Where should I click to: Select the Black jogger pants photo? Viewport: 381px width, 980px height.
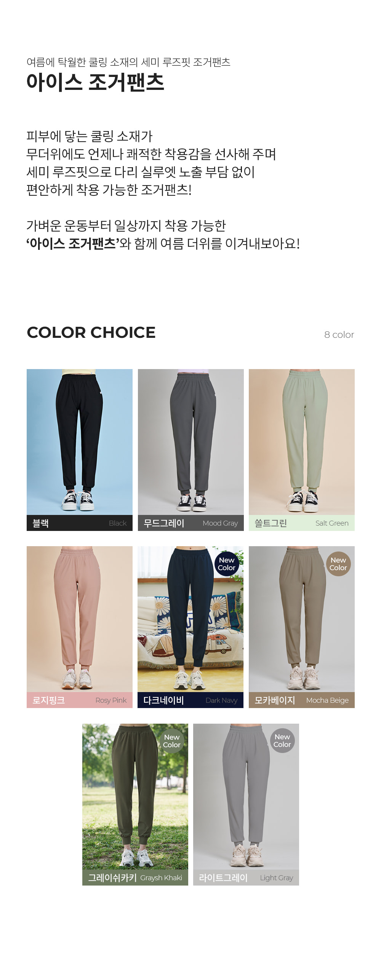80,442
